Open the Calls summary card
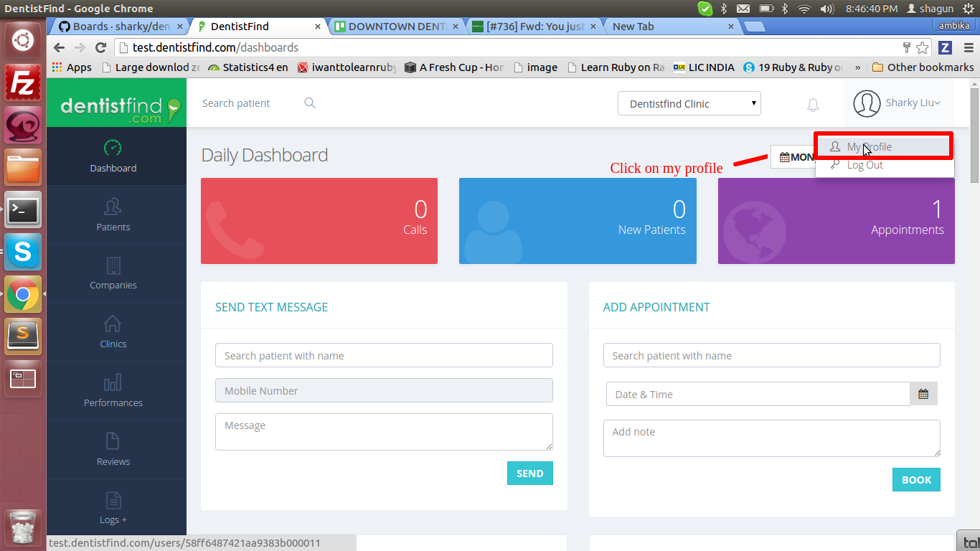 click(319, 221)
